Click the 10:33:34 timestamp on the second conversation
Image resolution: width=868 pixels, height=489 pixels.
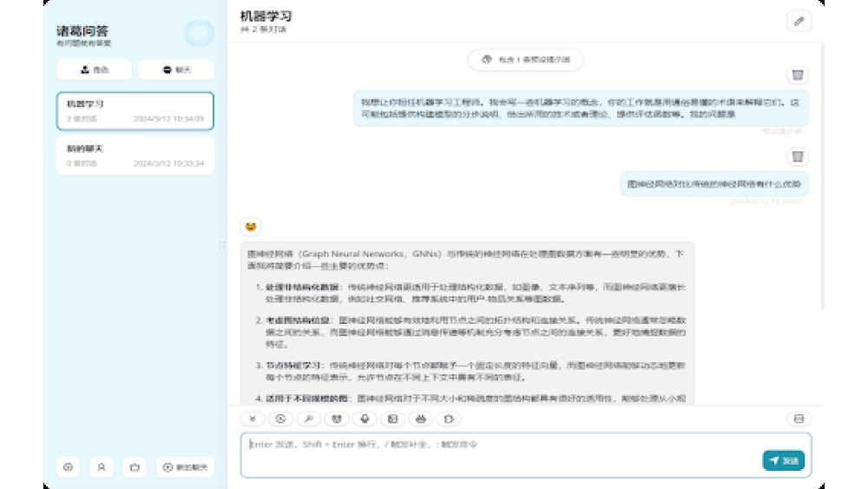pos(168,163)
